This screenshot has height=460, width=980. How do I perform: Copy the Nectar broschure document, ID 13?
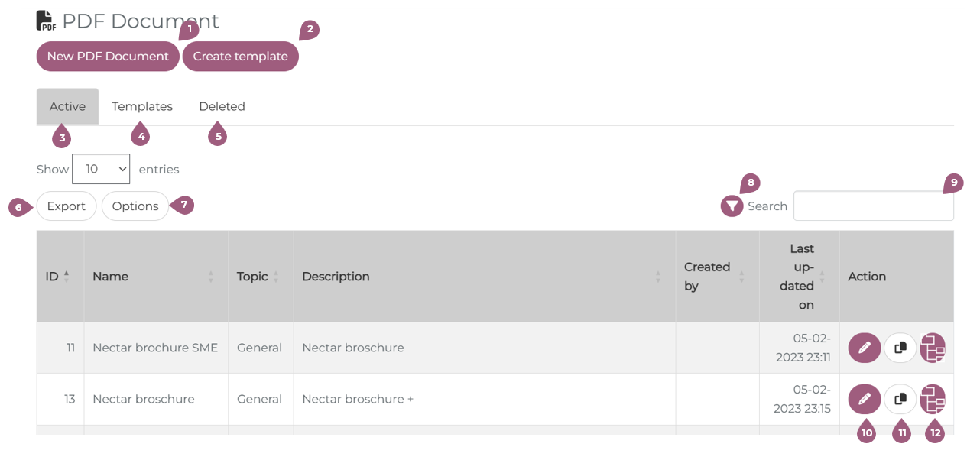point(900,399)
